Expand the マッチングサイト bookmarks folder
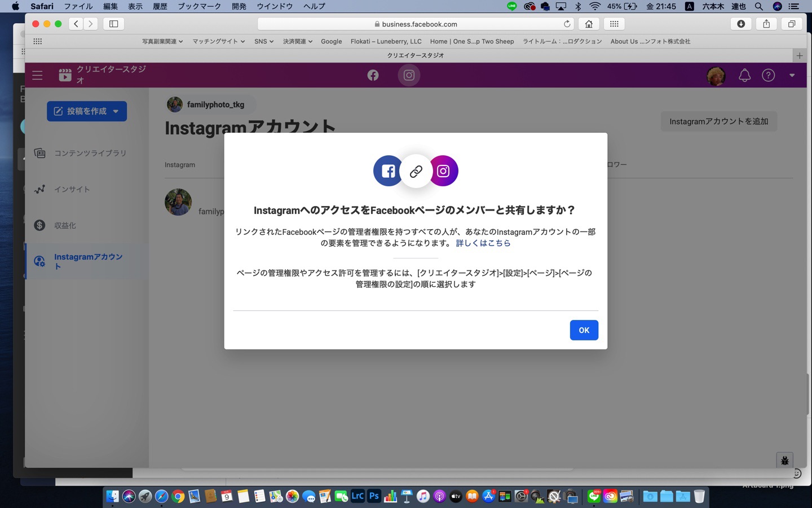Screen dimensions: 812x508 (x=218, y=41)
